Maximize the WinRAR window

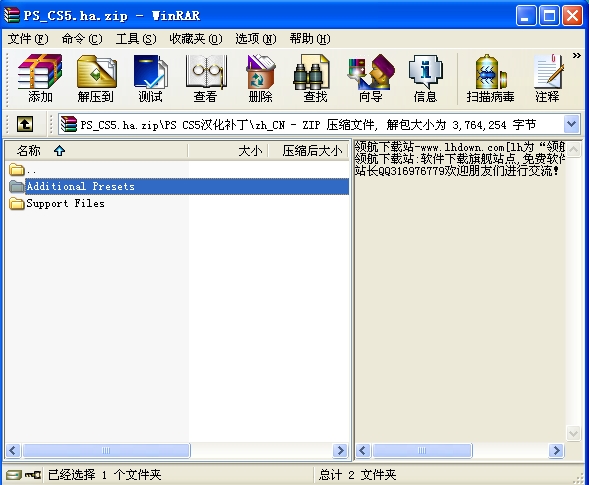(x=549, y=16)
